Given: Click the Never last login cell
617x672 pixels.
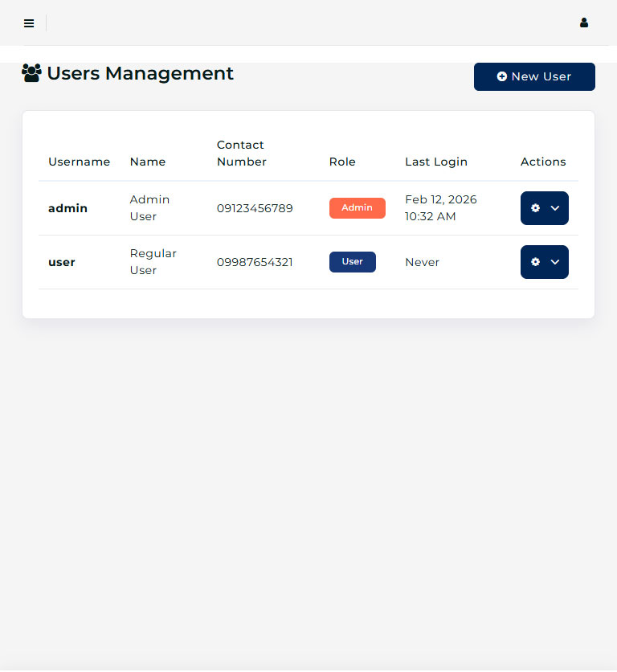Looking at the screenshot, I should coord(422,262).
